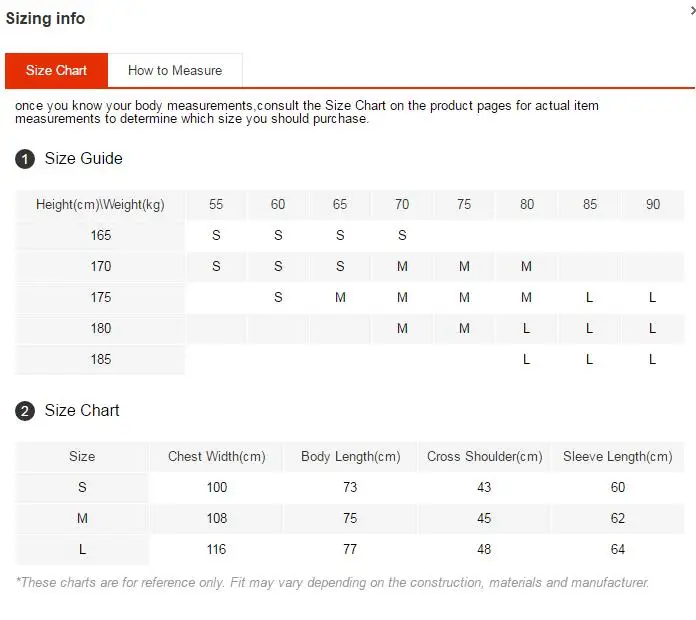Select the L cell for 185 height, 90 weight

point(652,359)
